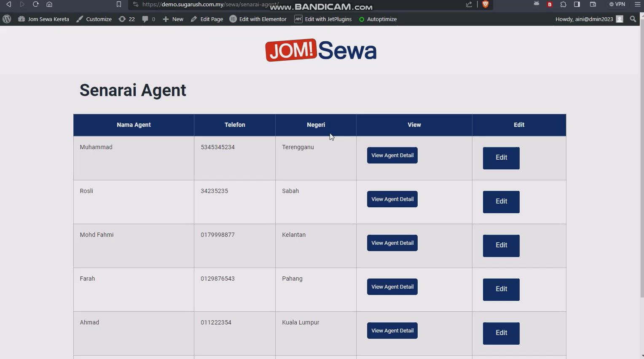Click the JOM! Sewa site logo
Image resolution: width=644 pixels, height=359 pixels.
click(321, 50)
